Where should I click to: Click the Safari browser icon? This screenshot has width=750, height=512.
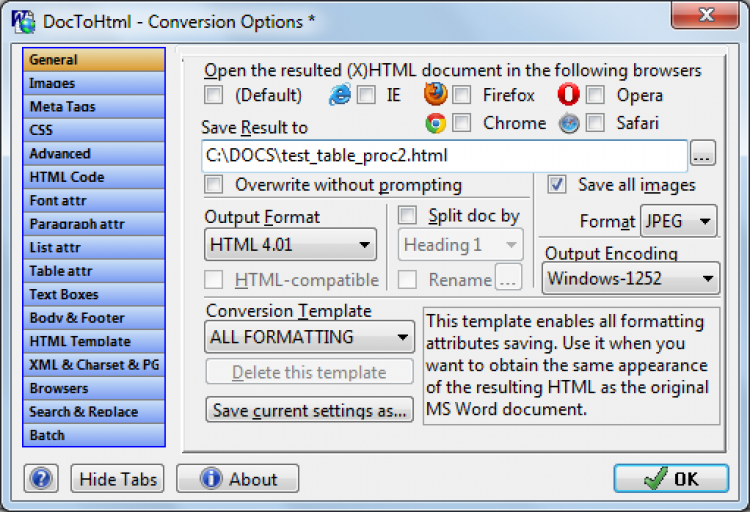click(x=569, y=123)
